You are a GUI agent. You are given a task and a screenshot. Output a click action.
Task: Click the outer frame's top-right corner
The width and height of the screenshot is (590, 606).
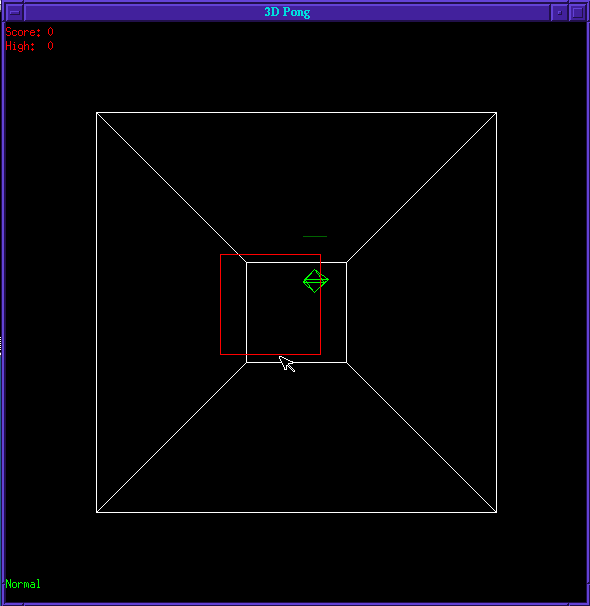496,113
